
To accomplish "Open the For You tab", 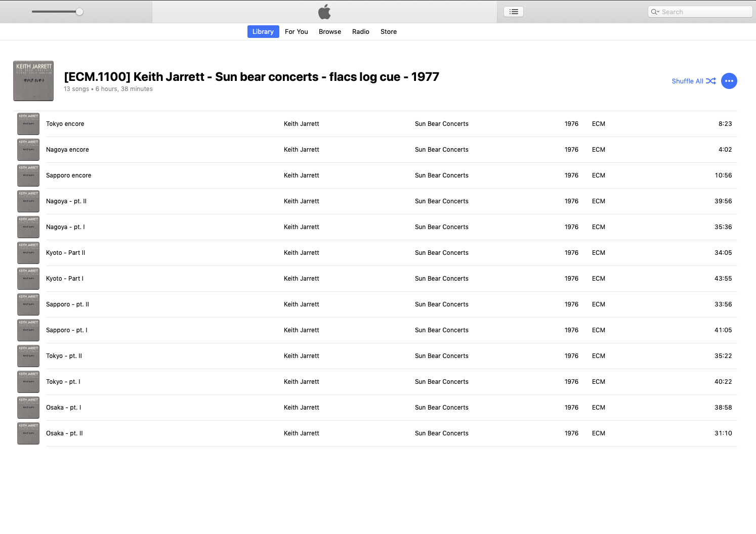I will [297, 31].
